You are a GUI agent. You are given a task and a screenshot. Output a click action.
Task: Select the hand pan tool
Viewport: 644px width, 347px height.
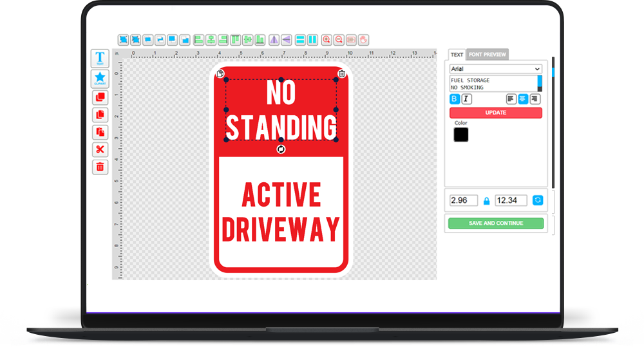click(x=363, y=40)
